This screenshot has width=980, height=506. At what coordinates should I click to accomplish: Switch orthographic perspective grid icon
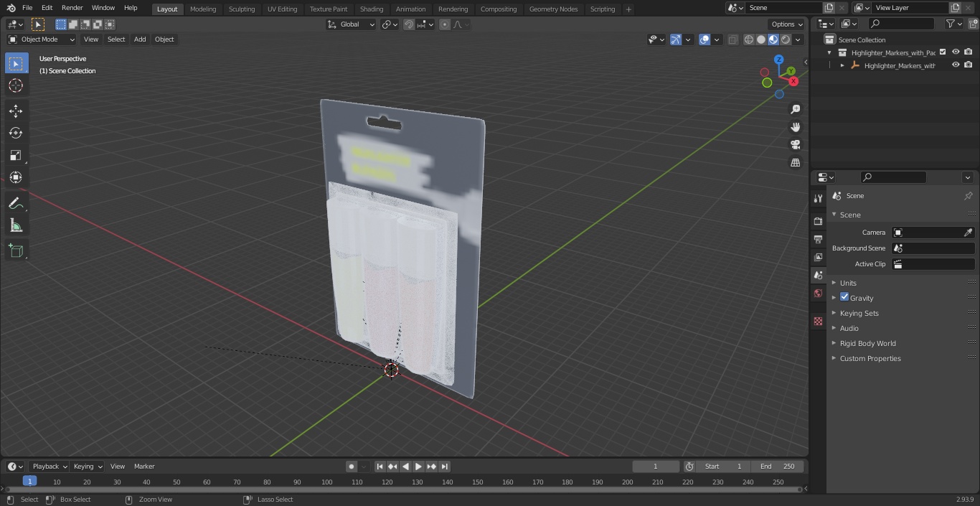(795, 163)
